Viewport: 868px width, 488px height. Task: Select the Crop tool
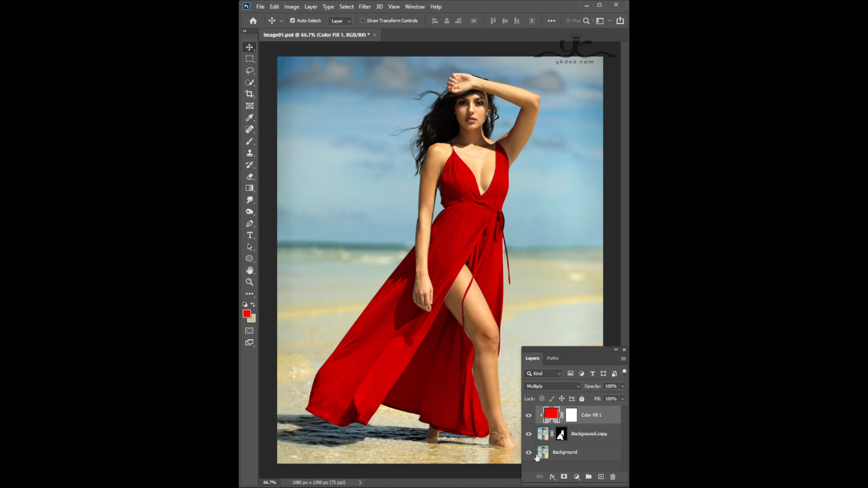250,94
